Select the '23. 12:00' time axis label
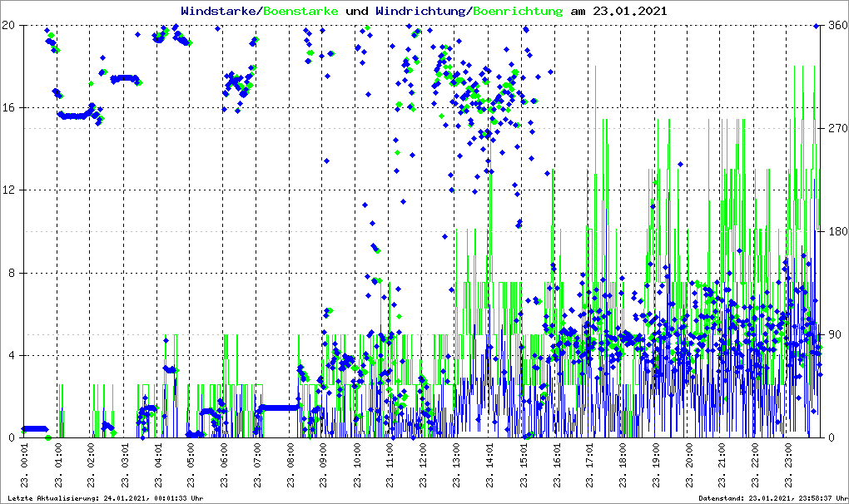The width and height of the screenshot is (849, 504). point(423,466)
